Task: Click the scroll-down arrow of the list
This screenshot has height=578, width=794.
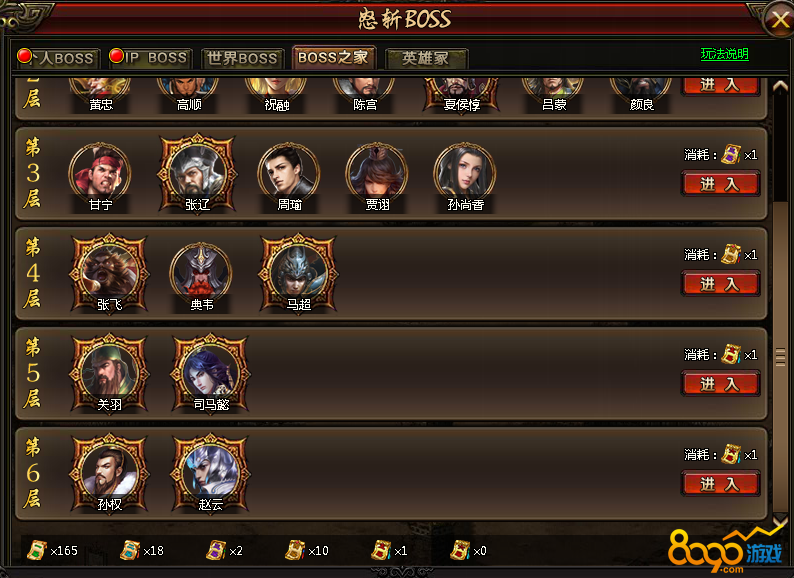Action: (x=780, y=520)
